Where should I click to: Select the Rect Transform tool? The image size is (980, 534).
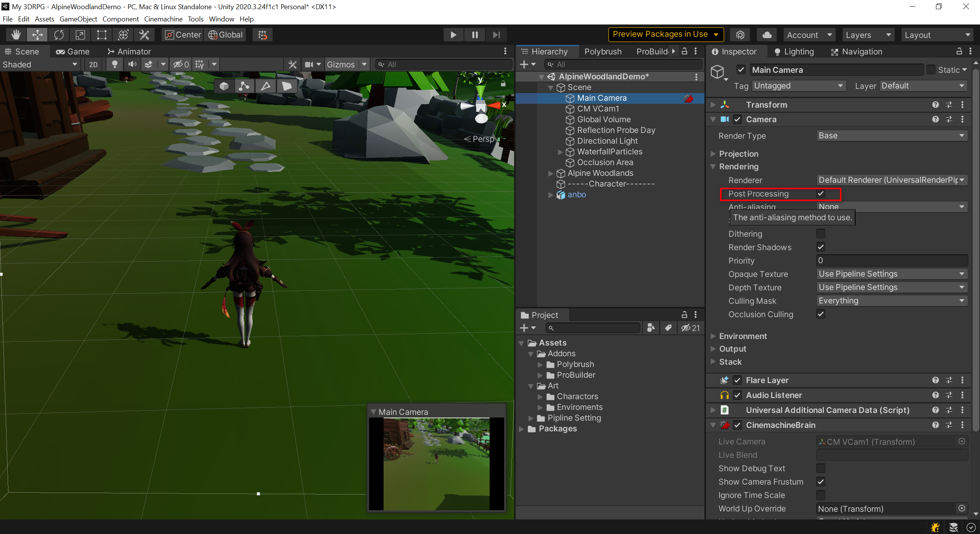point(101,35)
